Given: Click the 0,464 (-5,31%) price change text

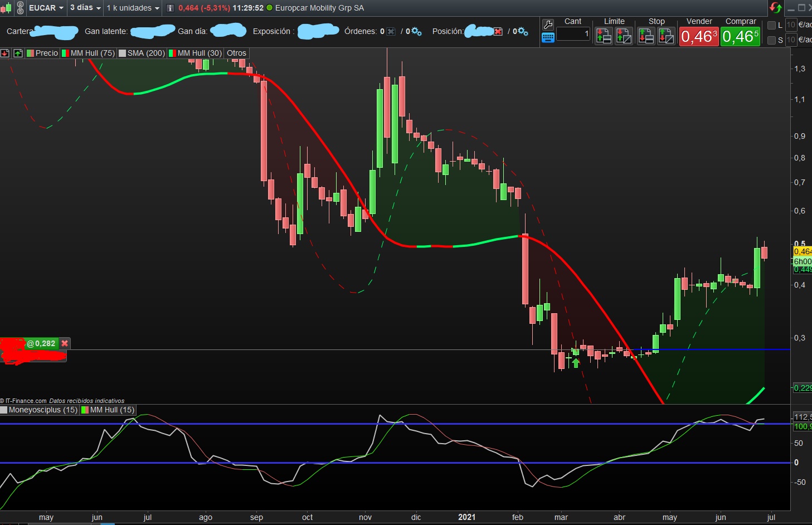Looking at the screenshot, I should pos(204,8).
